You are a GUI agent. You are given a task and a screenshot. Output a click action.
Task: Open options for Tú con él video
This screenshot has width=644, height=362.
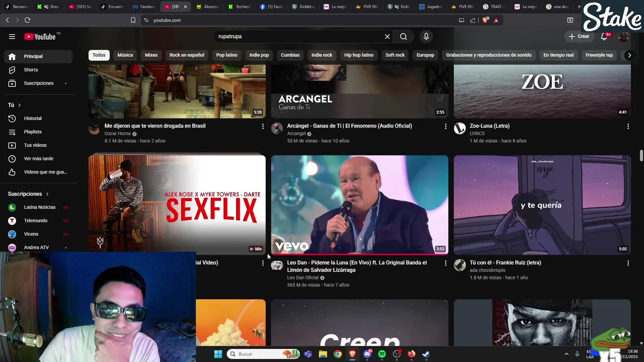[628, 263]
